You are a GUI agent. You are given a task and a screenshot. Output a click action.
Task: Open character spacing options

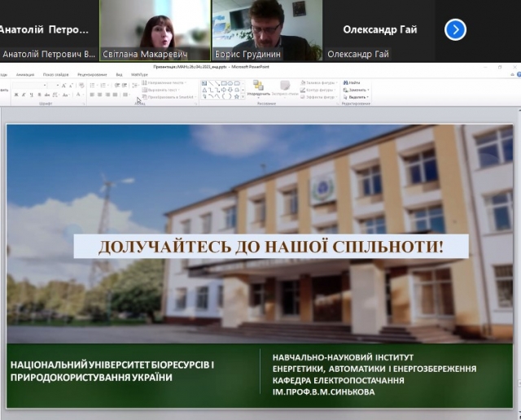55,94
